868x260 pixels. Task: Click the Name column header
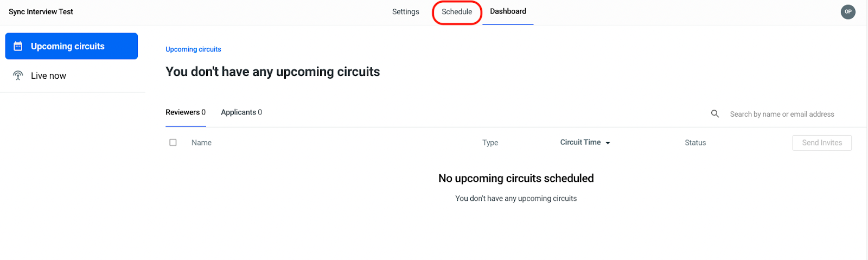(x=201, y=143)
